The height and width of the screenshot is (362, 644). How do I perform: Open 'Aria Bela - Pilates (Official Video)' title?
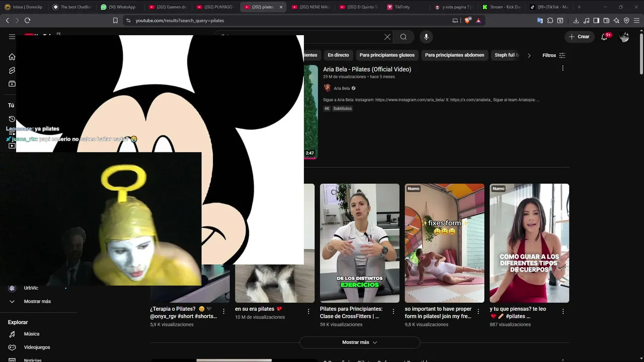367,69
